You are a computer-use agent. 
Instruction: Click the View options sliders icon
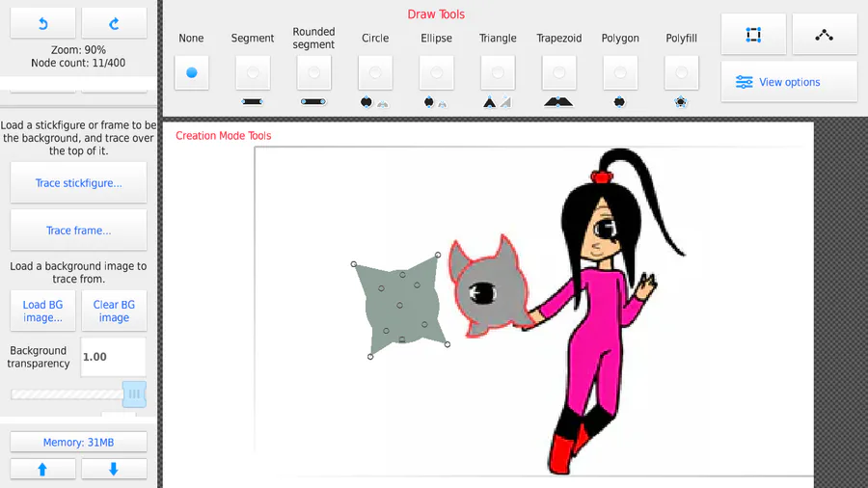coord(744,82)
